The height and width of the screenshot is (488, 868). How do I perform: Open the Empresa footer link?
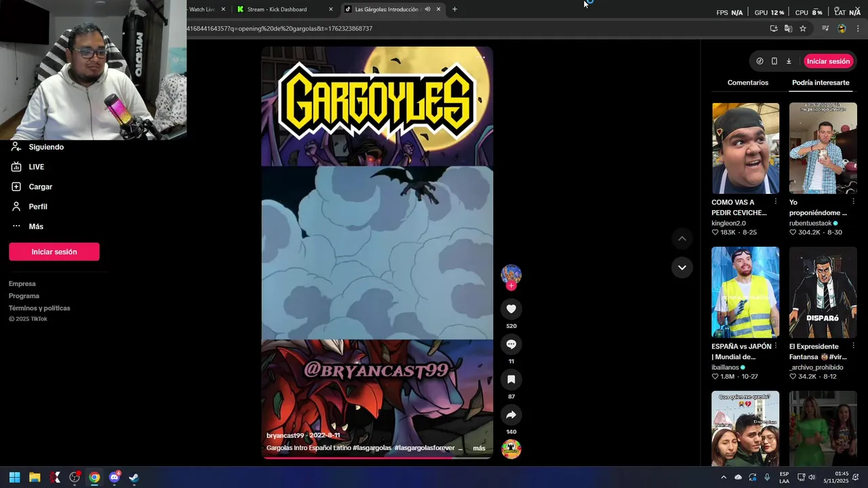(x=22, y=284)
